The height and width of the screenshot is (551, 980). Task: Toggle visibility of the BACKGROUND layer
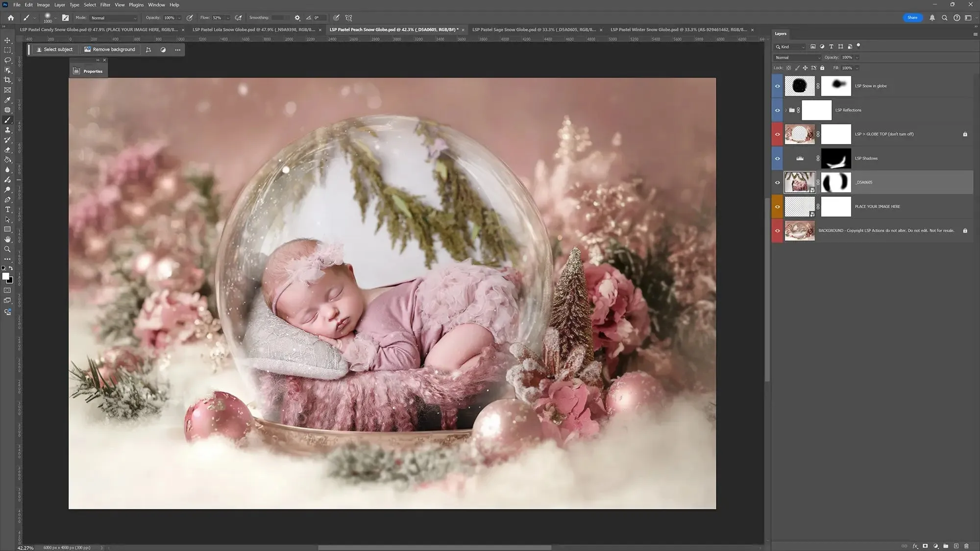777,231
